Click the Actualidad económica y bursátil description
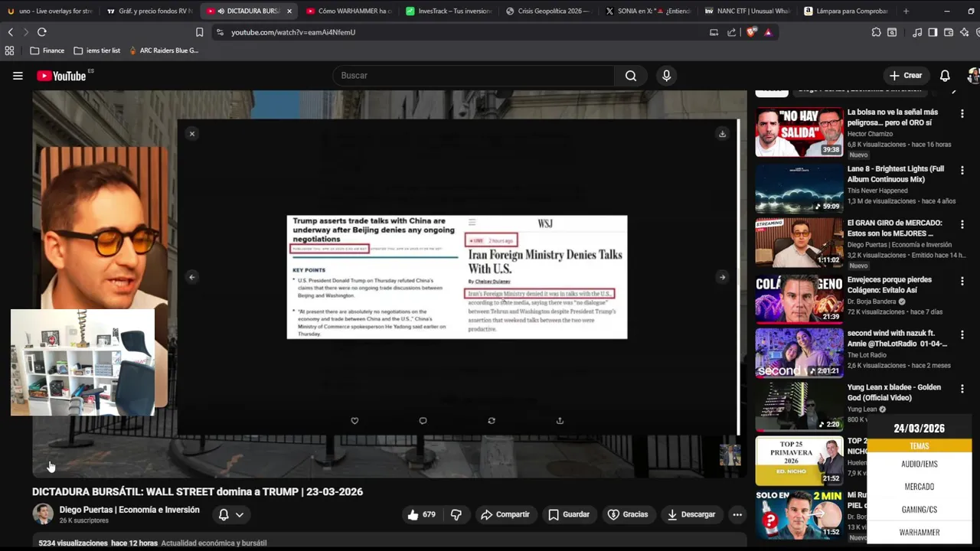This screenshot has width=980, height=551. pyautogui.click(x=214, y=543)
